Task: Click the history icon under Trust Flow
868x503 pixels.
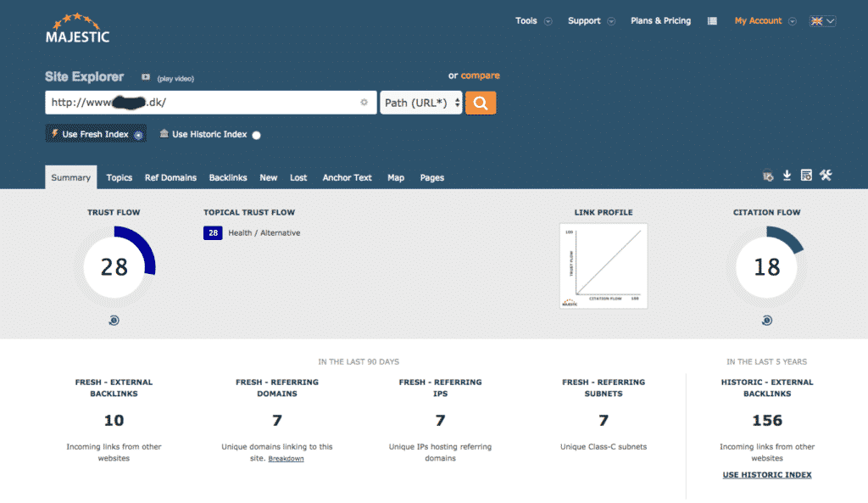Action: (x=114, y=320)
